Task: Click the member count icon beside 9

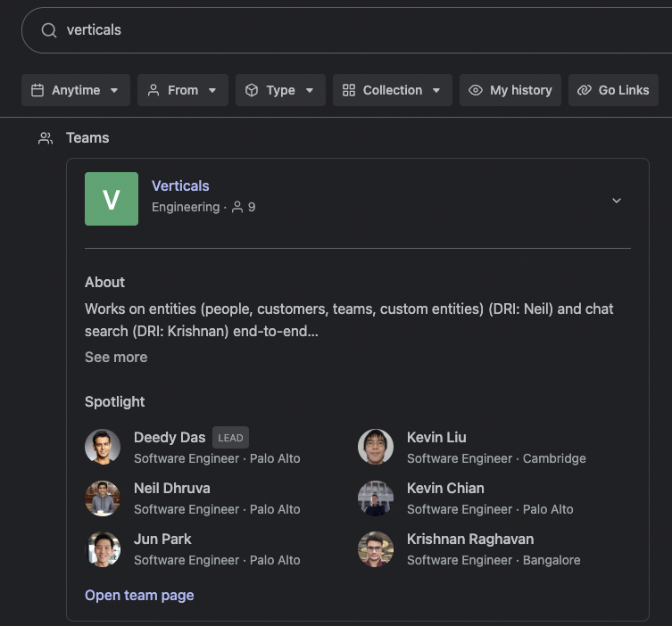Action: pos(237,207)
